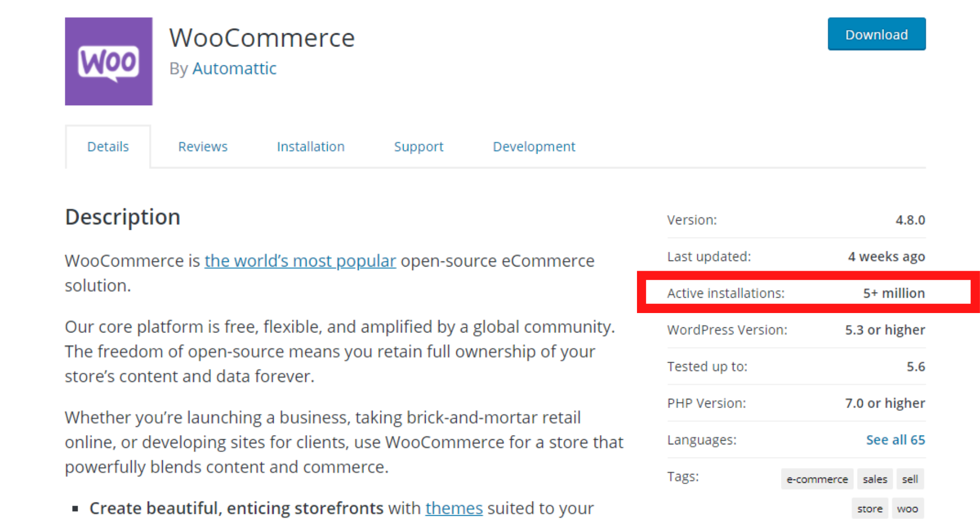Image resolution: width=980 pixels, height=526 pixels.
Task: Click the paragraph starting "Our core platform is free"
Action: pos(340,351)
